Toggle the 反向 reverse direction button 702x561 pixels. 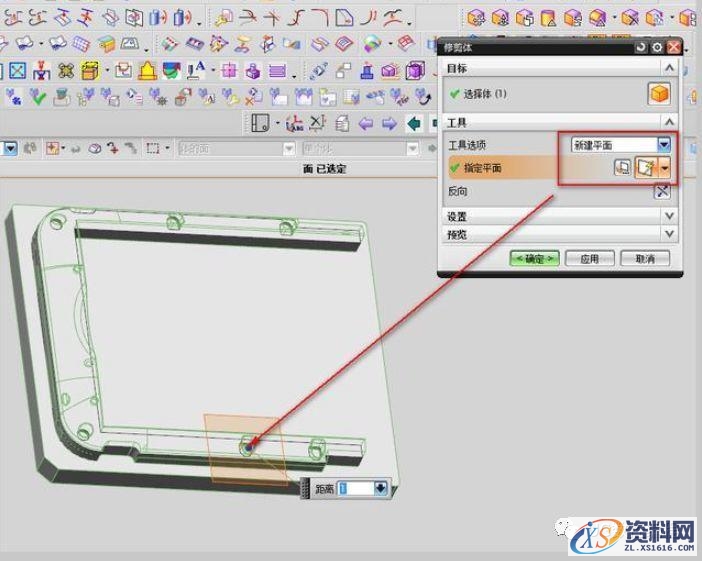(x=662, y=191)
